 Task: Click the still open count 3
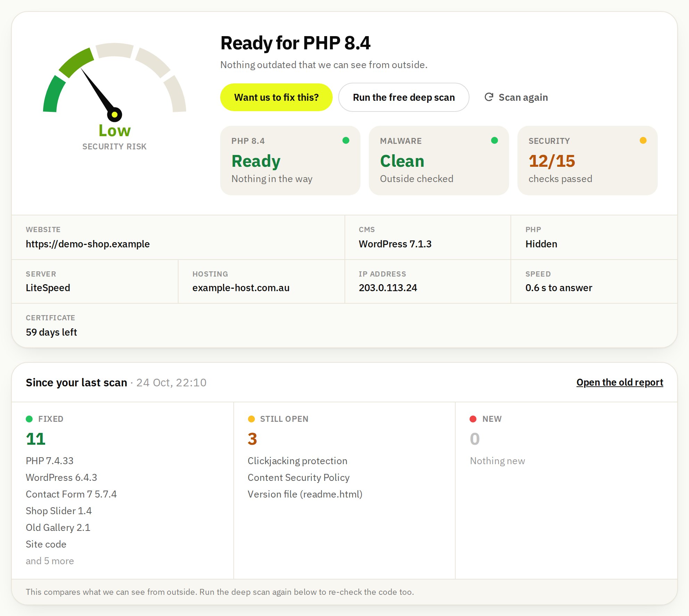tap(252, 439)
